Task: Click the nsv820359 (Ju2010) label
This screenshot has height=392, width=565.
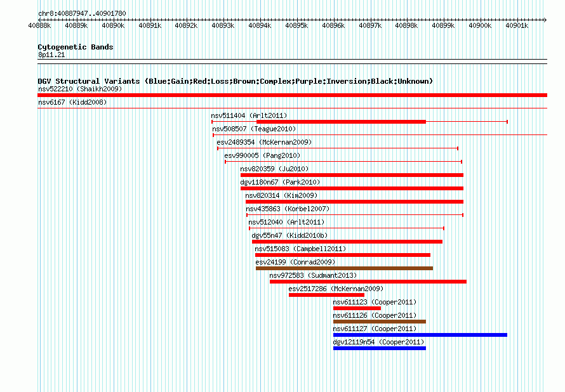Action: (275, 169)
